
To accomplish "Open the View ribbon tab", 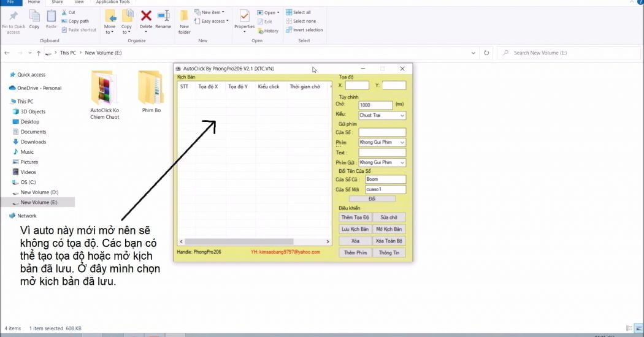I will click(79, 2).
